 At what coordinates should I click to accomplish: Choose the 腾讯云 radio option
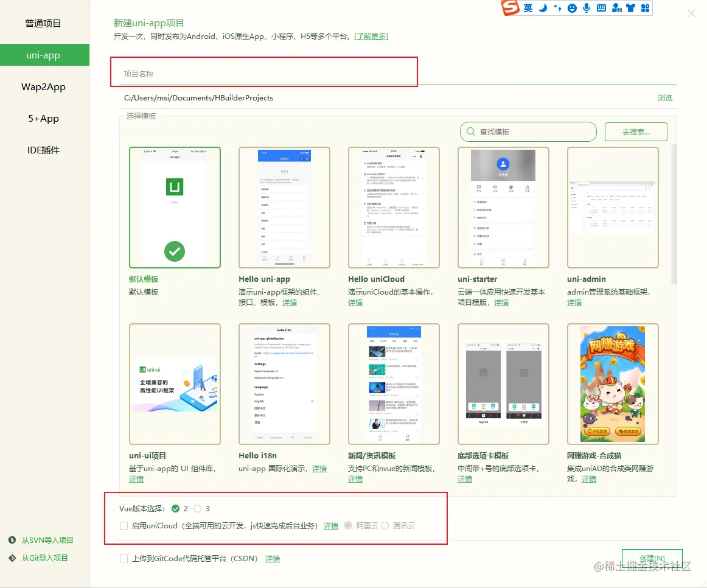click(x=385, y=526)
